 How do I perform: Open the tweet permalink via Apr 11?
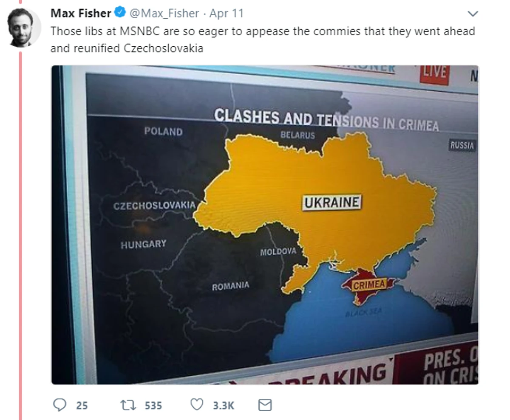click(x=227, y=14)
